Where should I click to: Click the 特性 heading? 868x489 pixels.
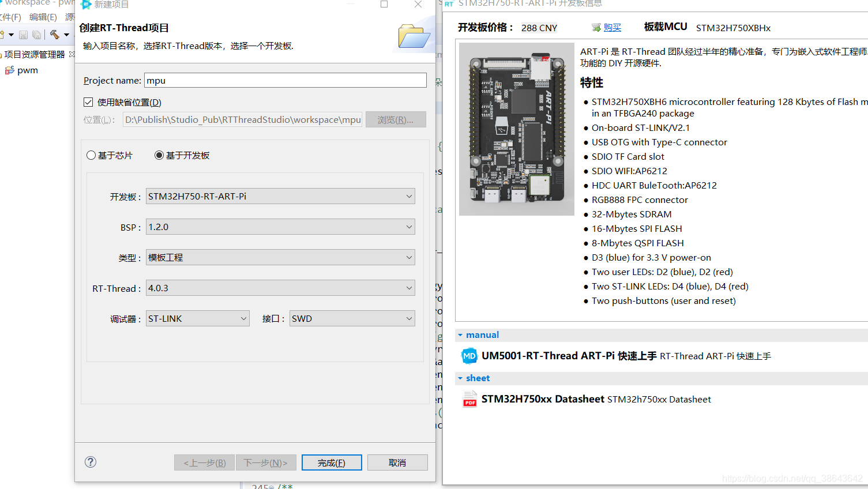click(x=592, y=82)
